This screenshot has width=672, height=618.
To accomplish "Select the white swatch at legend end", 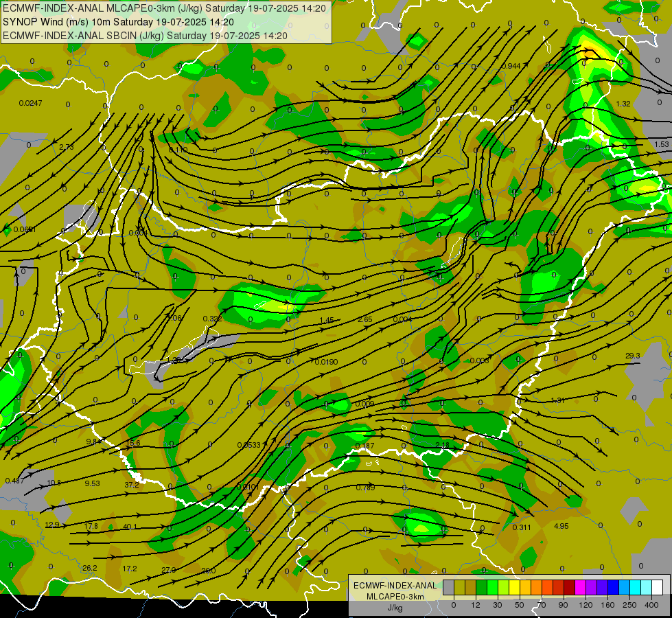I will (x=658, y=588).
